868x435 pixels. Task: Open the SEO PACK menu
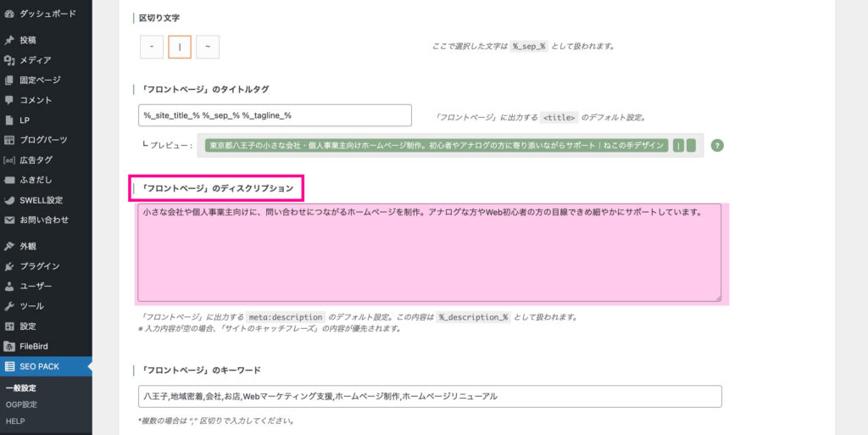tap(37, 366)
